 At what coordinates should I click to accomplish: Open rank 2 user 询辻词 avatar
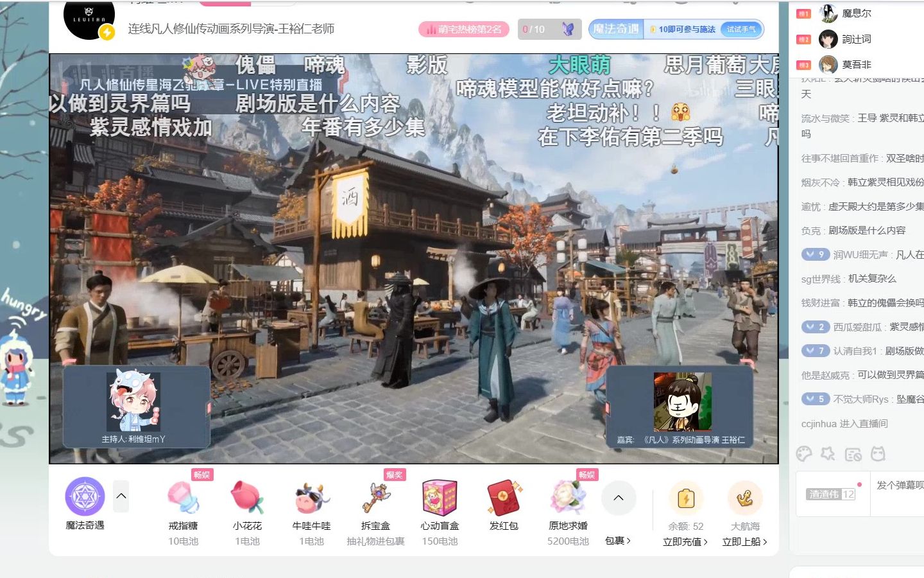(x=828, y=39)
